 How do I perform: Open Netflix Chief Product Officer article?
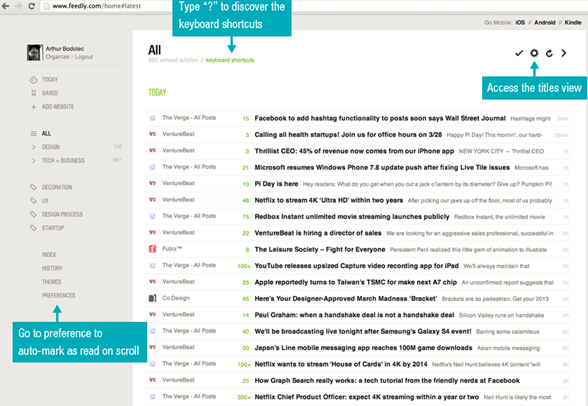(x=367, y=397)
